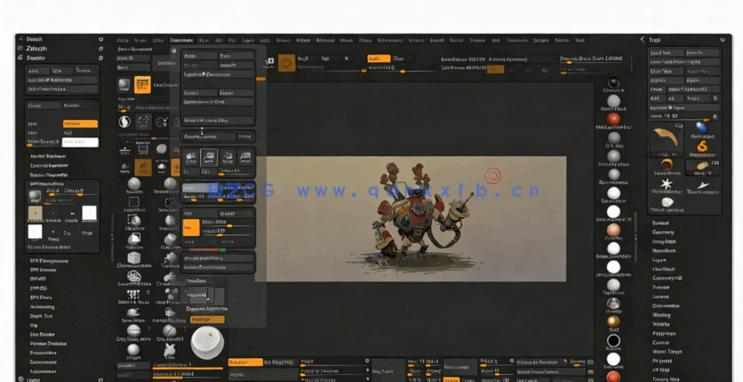Choose the white arrowhead plane tool icon
The width and height of the screenshot is (743, 382).
coord(702,185)
